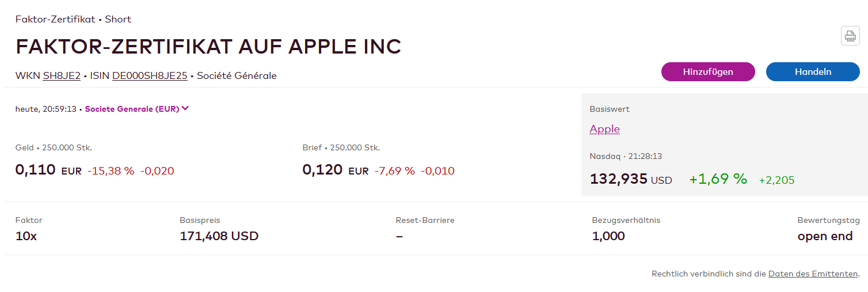The height and width of the screenshot is (292, 868).
Task: Follow the Daten des Emittenten link
Action: [813, 274]
